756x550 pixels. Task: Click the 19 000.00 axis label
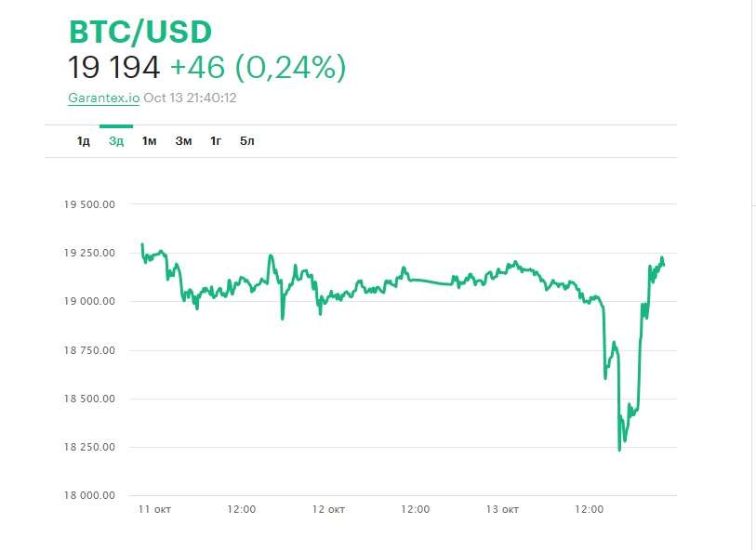[x=88, y=301]
